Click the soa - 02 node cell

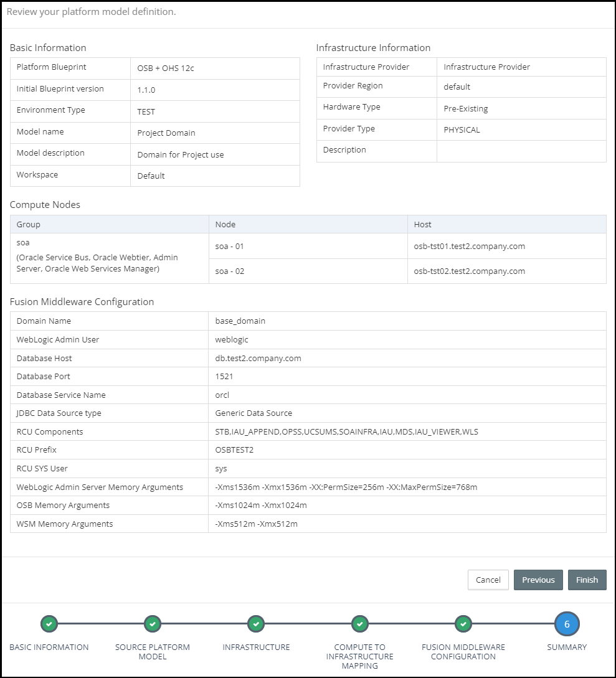(229, 271)
